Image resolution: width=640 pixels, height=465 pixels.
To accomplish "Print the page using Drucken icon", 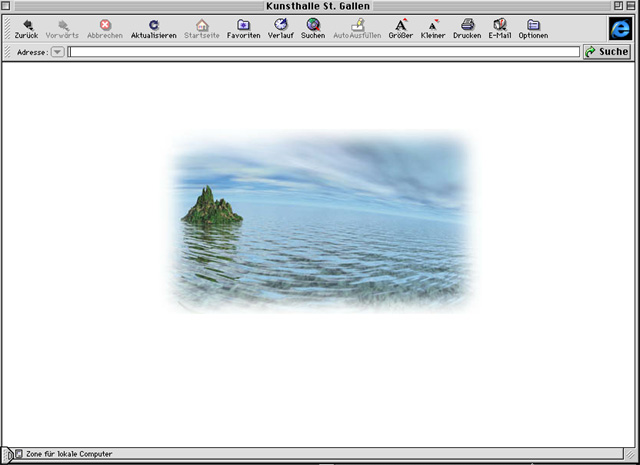I will pyautogui.click(x=467, y=24).
